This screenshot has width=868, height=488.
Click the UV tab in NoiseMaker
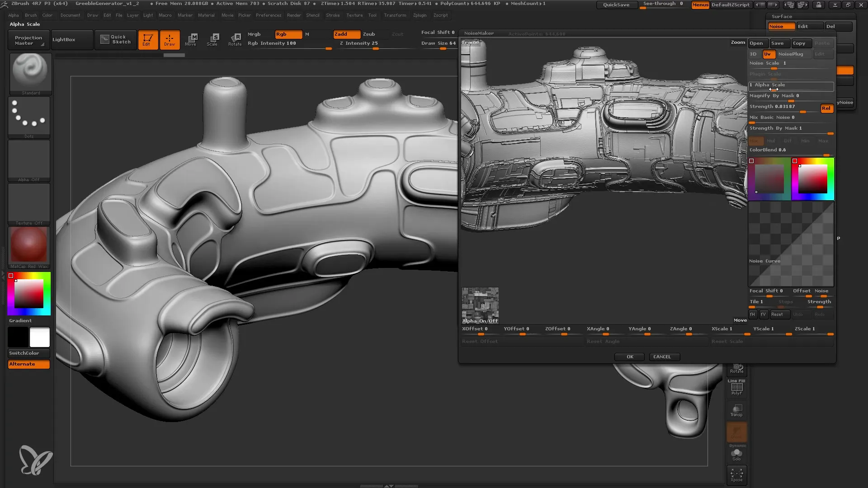[767, 54]
